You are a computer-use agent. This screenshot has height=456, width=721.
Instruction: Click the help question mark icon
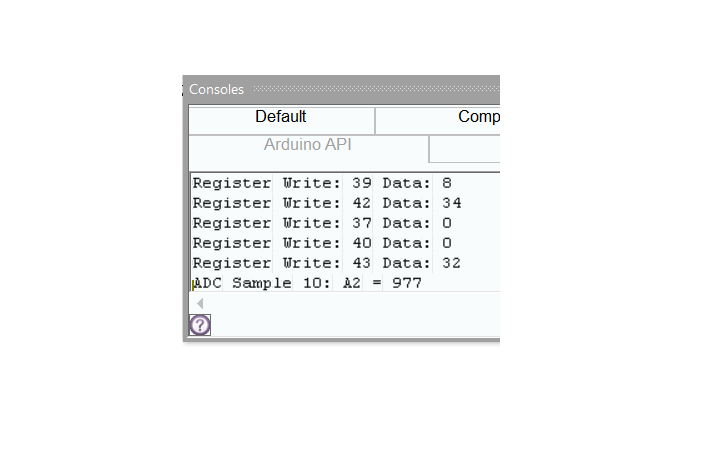(x=200, y=325)
